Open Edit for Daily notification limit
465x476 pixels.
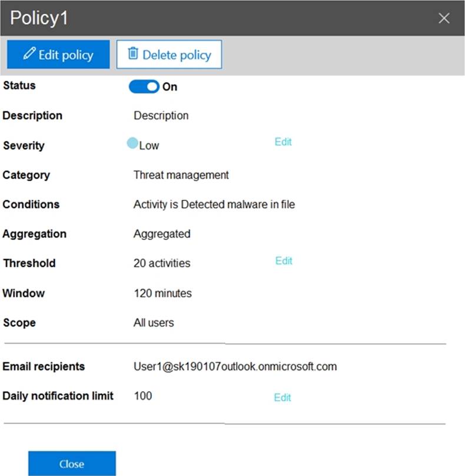[x=283, y=397]
